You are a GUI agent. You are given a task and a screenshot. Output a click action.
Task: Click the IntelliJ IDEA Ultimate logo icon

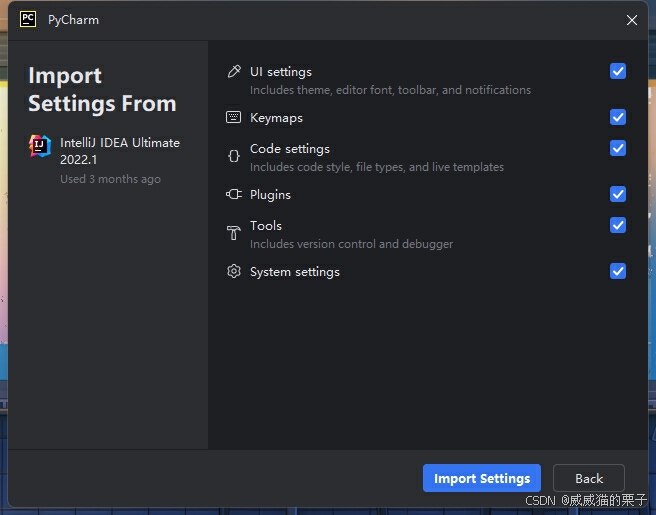[40, 146]
